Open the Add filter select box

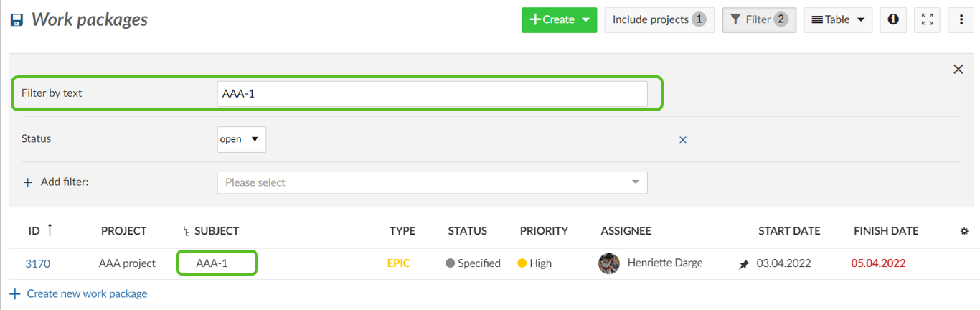(x=432, y=182)
